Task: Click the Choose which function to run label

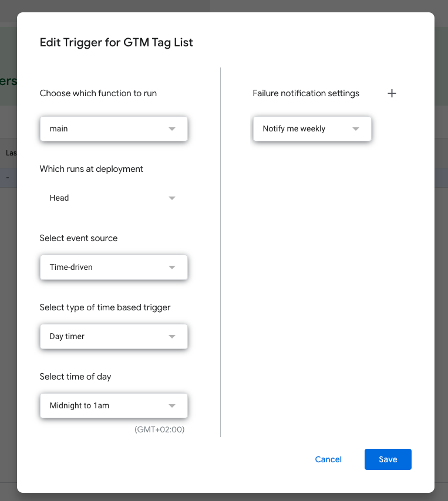Action: [x=98, y=93]
